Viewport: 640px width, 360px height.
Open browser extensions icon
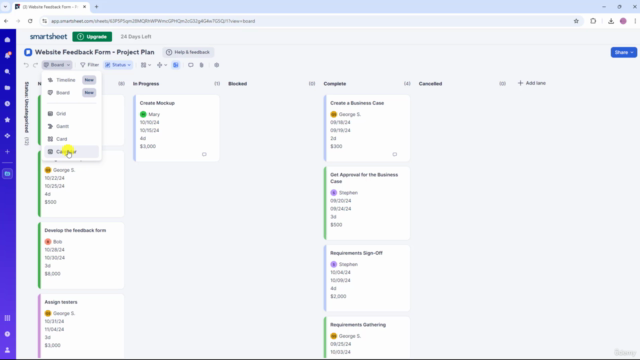593,21
